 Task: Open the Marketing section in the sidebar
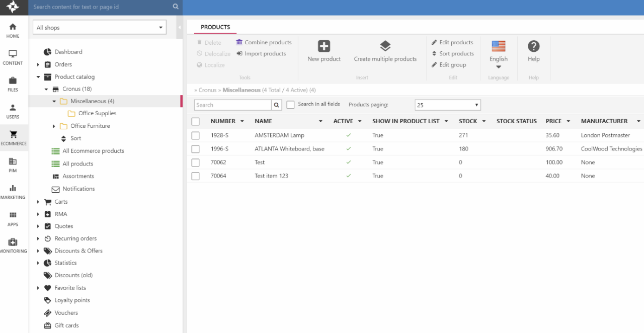13,192
